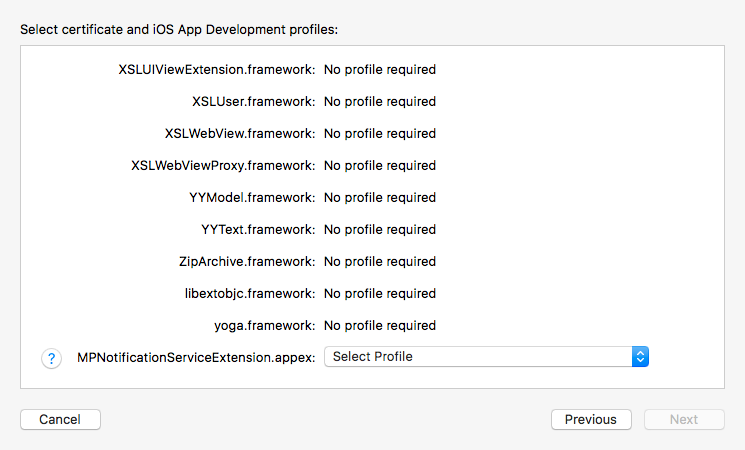Click the Next button
The width and height of the screenshot is (745, 450).
coord(684,420)
